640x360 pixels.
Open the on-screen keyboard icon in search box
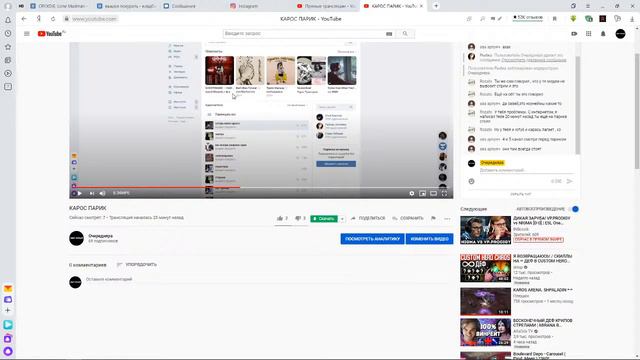[389, 34]
